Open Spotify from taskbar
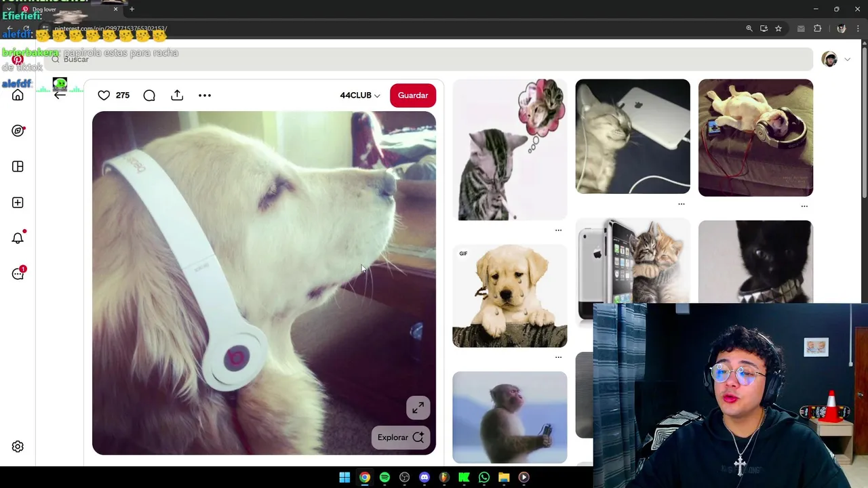 384,477
